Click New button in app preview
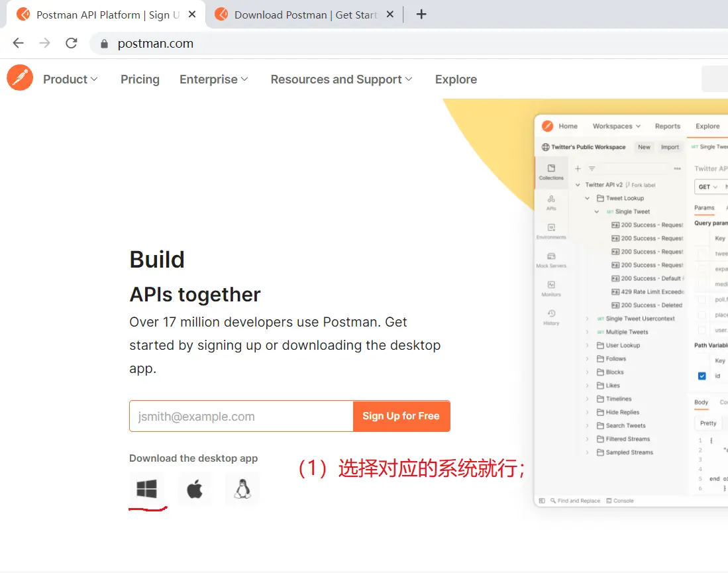This screenshot has height=573, width=728. coord(644,147)
